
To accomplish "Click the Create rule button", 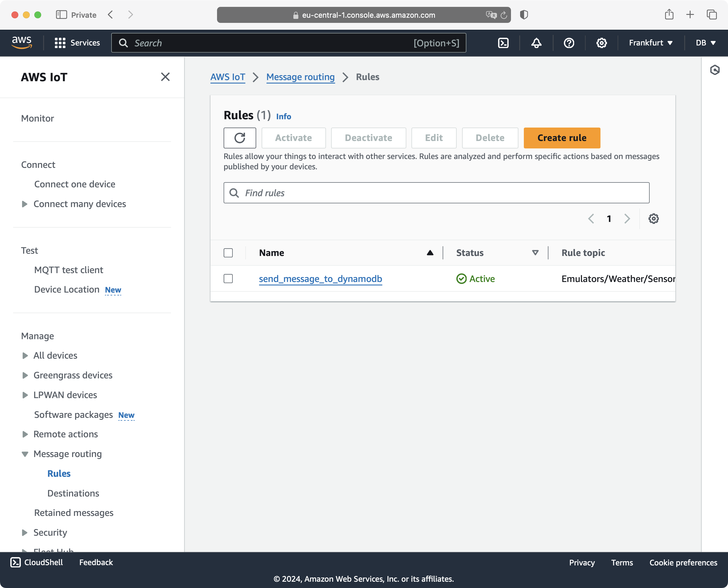I will 561,137.
